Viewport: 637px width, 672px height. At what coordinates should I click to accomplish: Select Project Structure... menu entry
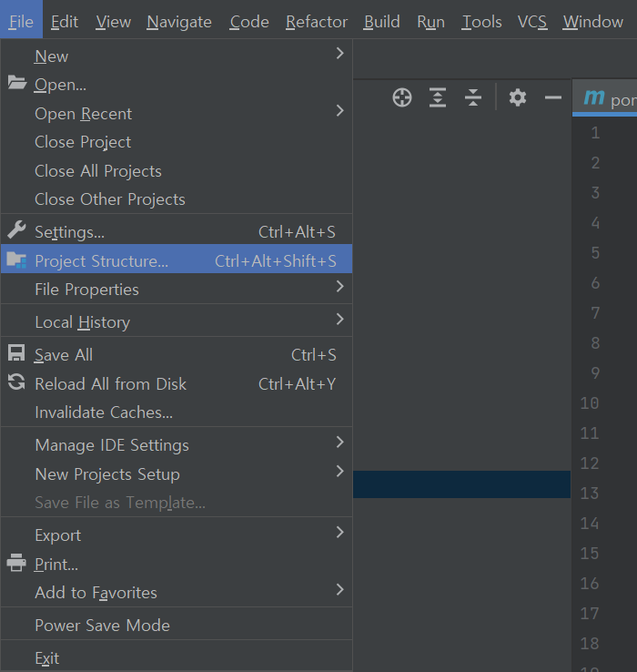click(177, 260)
